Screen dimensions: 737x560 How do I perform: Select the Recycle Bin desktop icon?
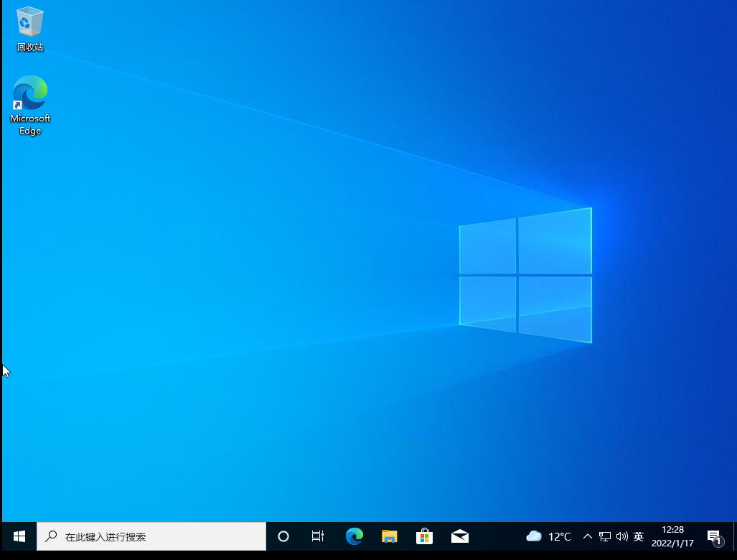click(x=29, y=28)
